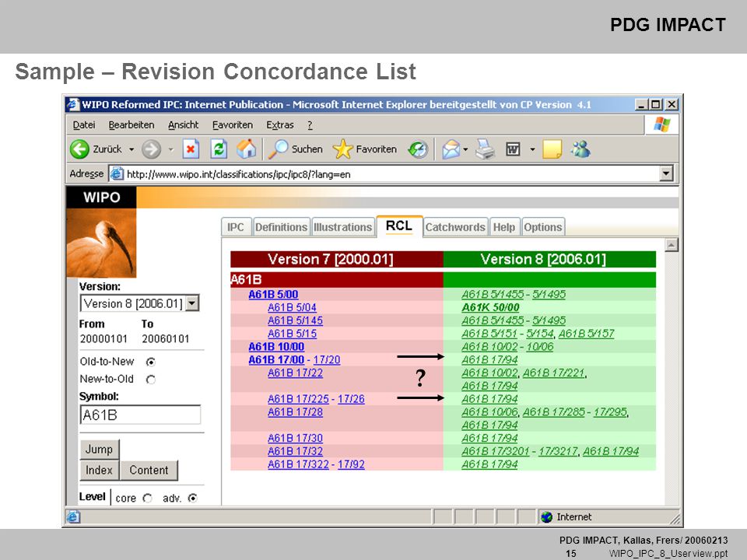Click the Word edit icon
This screenshot has width=747, height=560.
[x=513, y=149]
